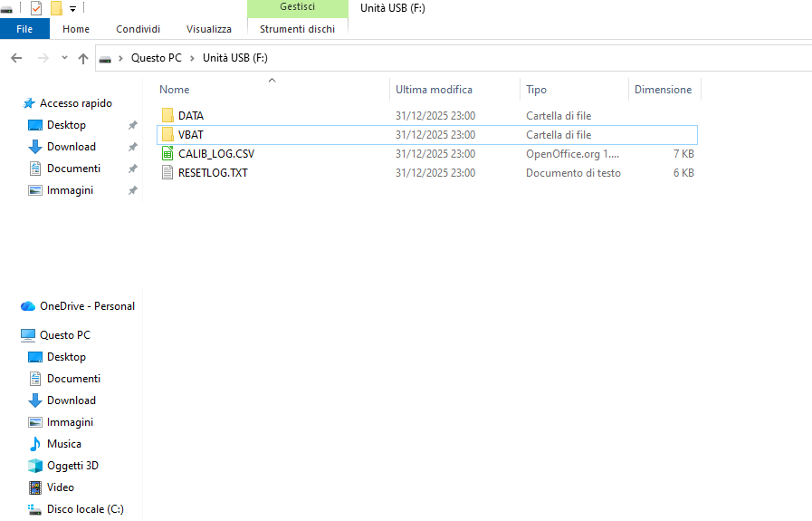Viewport: 812px width, 521px height.
Task: Click the pin icon next to Desktop
Action: point(132,125)
